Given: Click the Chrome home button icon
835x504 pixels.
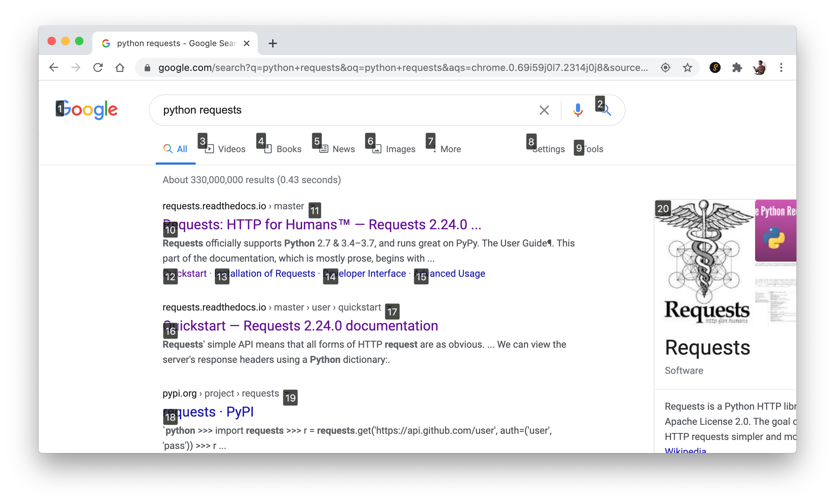Looking at the screenshot, I should [119, 67].
